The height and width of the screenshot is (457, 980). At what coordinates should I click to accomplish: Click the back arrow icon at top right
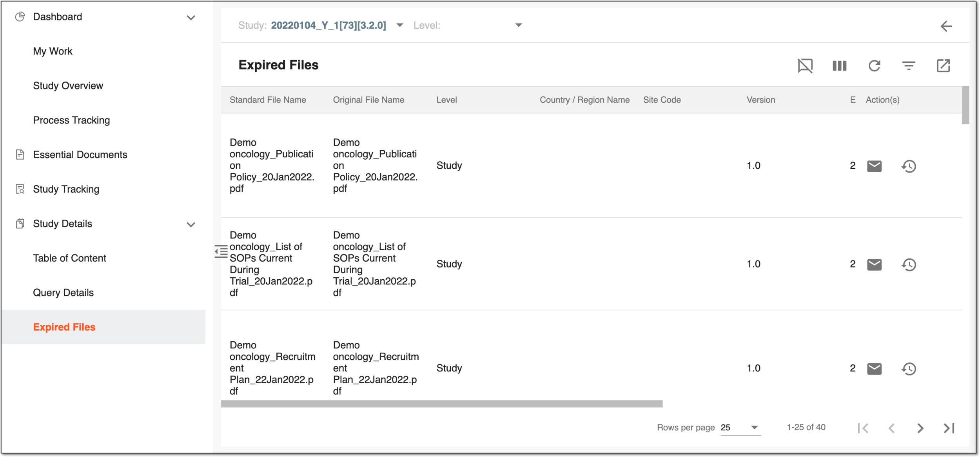pyautogui.click(x=946, y=26)
